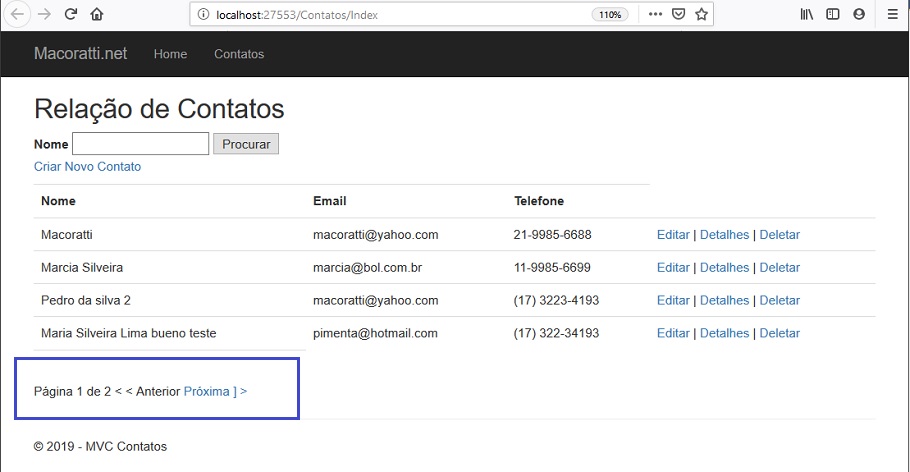The width and height of the screenshot is (910, 472).
Task: Edit the Marcia Silveira contact
Action: [673, 268]
